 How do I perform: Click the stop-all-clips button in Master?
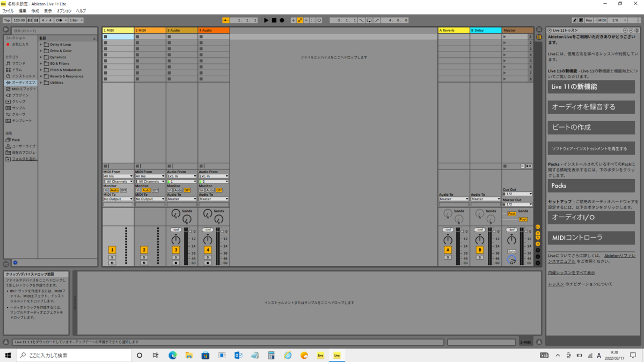tap(505, 166)
